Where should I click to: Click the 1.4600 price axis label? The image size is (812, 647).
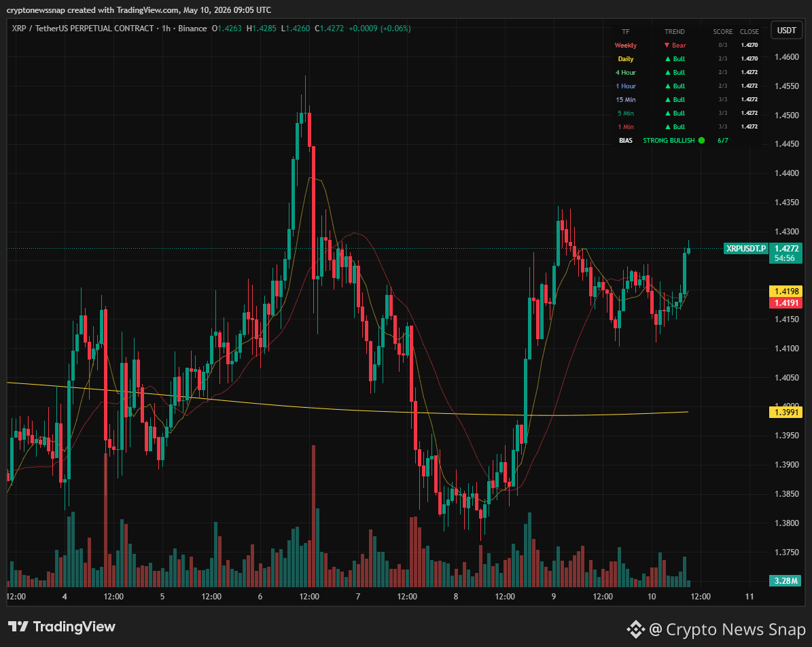point(787,57)
